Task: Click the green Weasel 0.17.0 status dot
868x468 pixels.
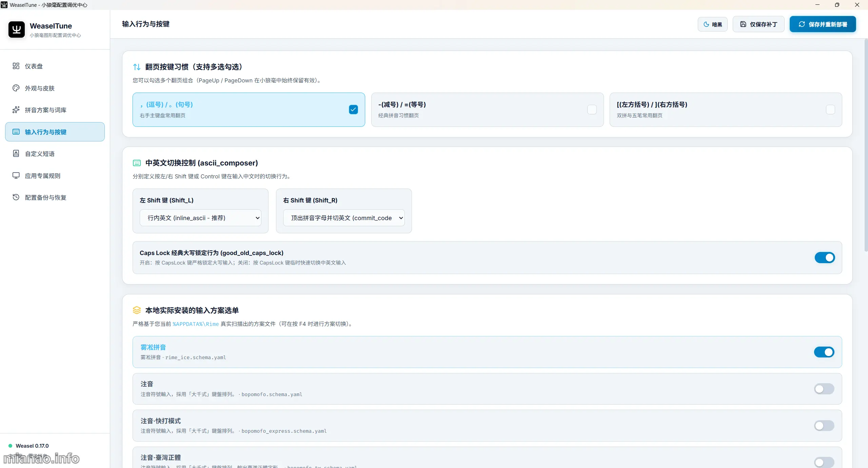Action: tap(10, 446)
